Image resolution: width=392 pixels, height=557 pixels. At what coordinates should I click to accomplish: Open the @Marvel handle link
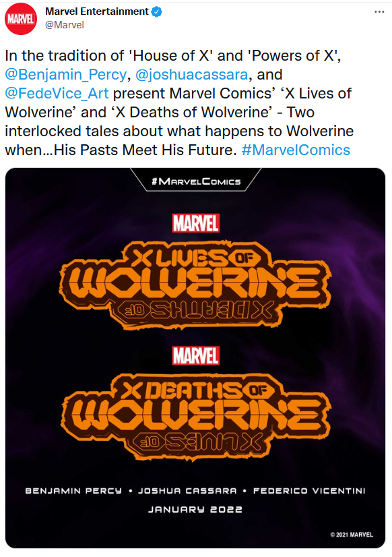click(65, 25)
